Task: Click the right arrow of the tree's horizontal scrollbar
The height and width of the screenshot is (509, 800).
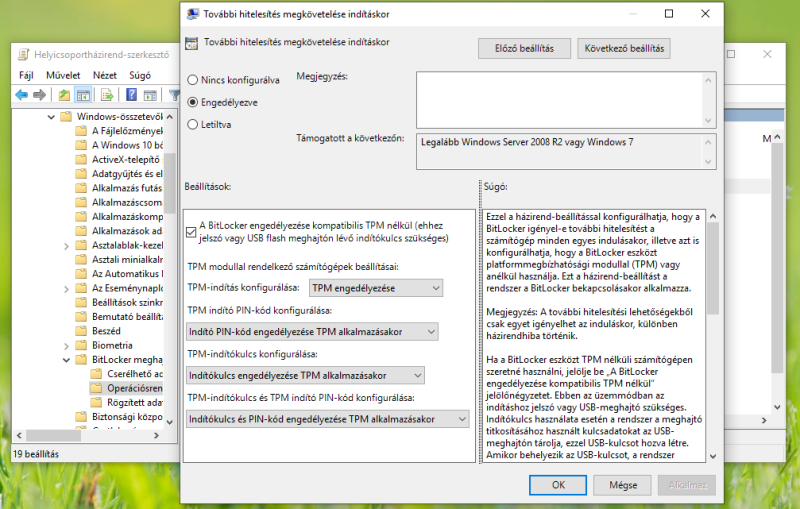Action: tap(157, 436)
